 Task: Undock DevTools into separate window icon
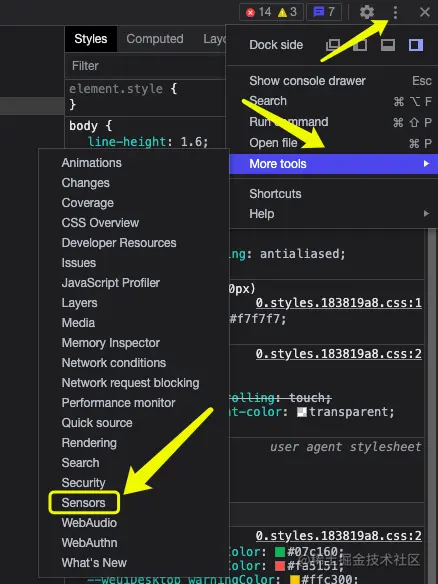coord(333,45)
